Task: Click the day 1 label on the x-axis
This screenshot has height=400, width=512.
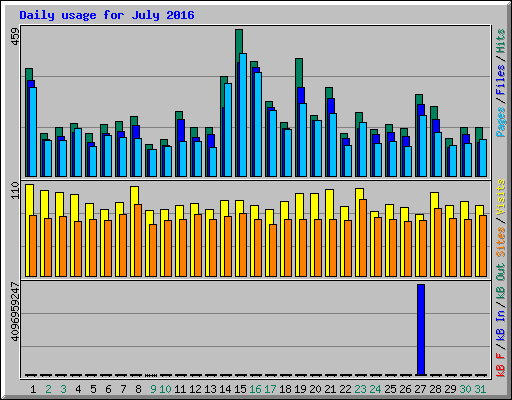Action: (33, 389)
